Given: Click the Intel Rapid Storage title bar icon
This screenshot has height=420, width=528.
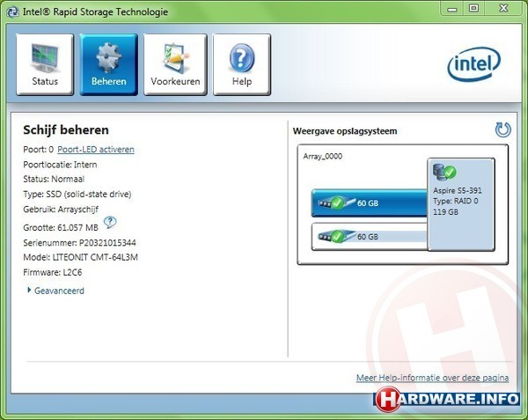Looking at the screenshot, I should point(13,12).
